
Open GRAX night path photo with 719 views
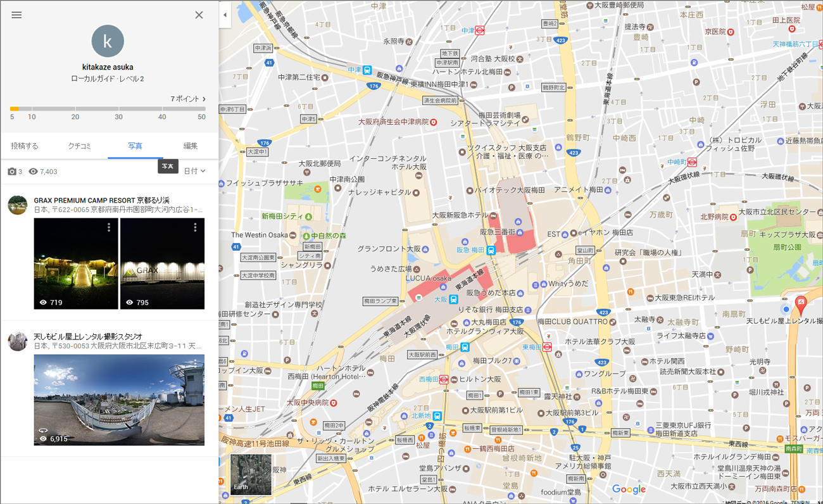point(76,263)
